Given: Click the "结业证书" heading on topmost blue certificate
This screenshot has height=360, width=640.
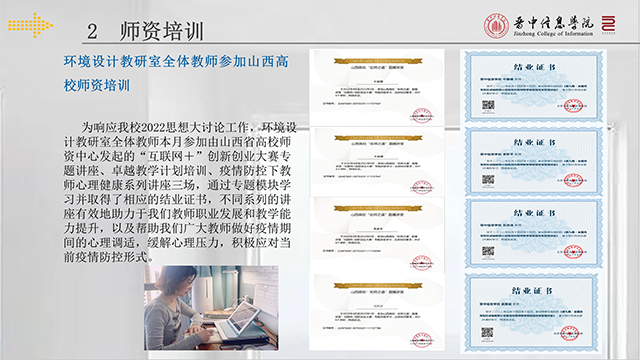Looking at the screenshot, I should pos(534,67).
